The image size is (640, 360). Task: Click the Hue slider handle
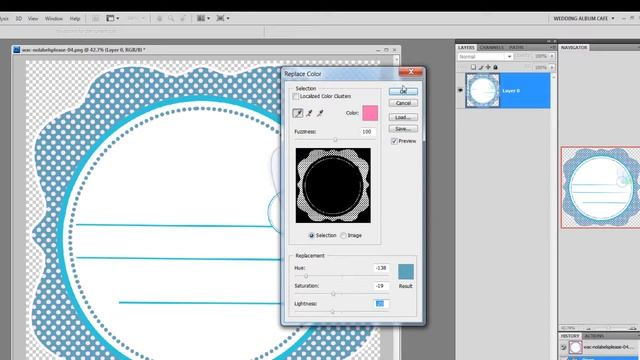click(306, 276)
